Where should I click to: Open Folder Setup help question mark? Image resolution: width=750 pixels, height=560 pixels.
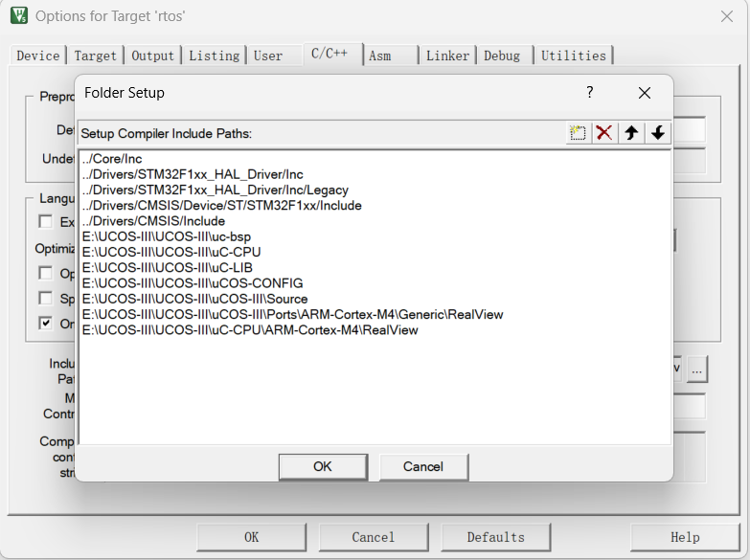pyautogui.click(x=590, y=92)
